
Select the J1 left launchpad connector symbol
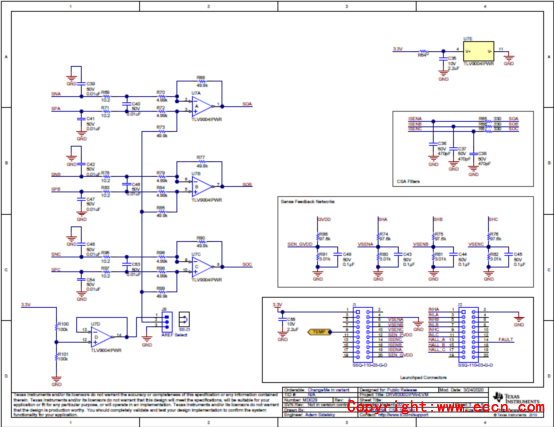(x=363, y=334)
